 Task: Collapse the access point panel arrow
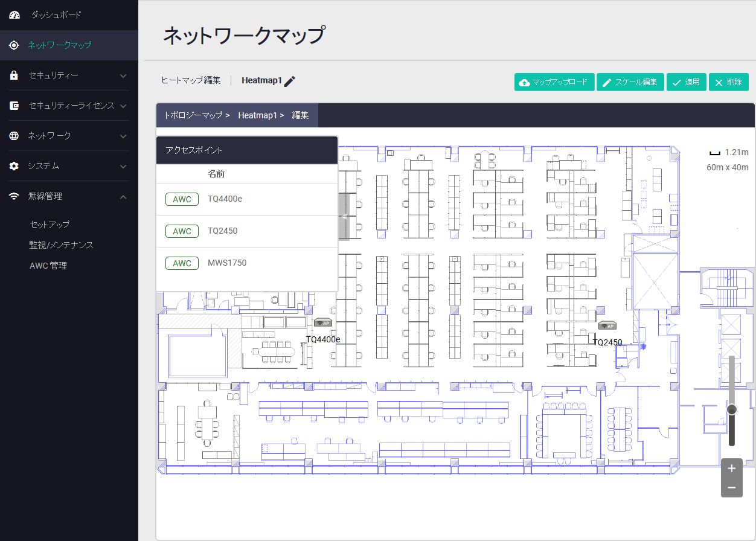(343, 217)
